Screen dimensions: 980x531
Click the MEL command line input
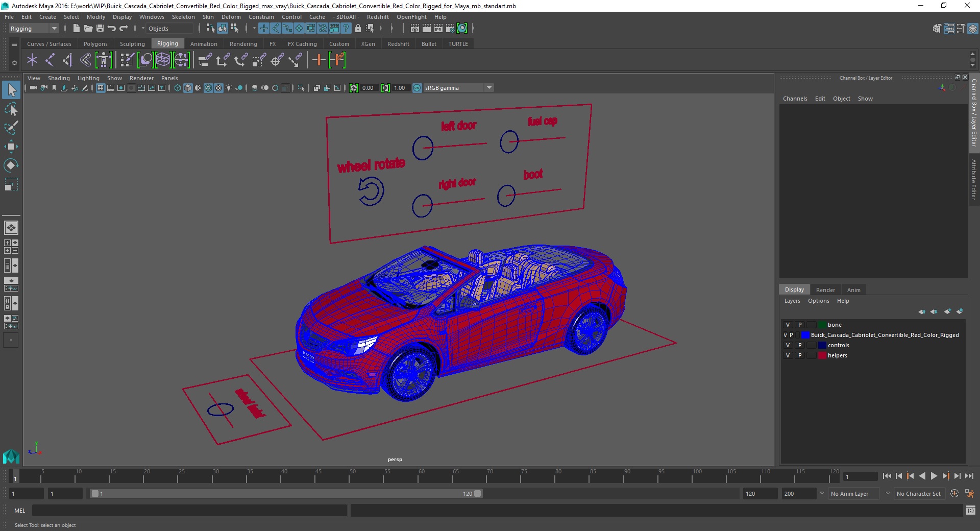coord(189,510)
